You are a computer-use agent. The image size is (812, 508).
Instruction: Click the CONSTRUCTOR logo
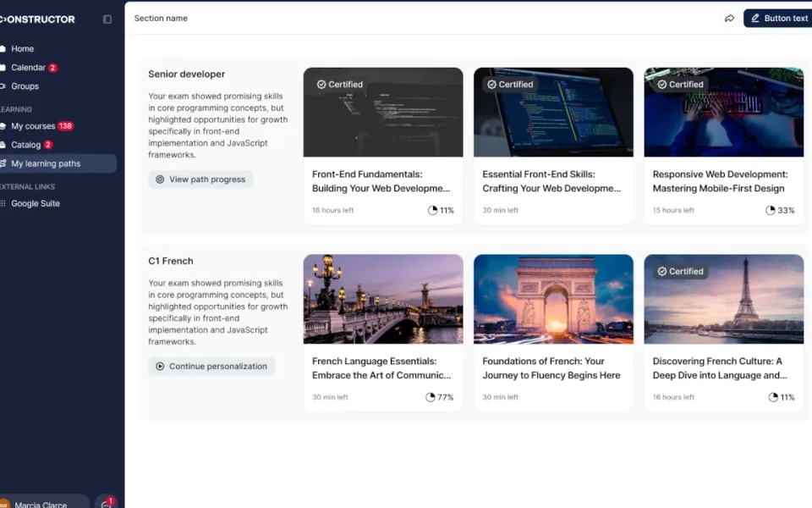click(38, 19)
